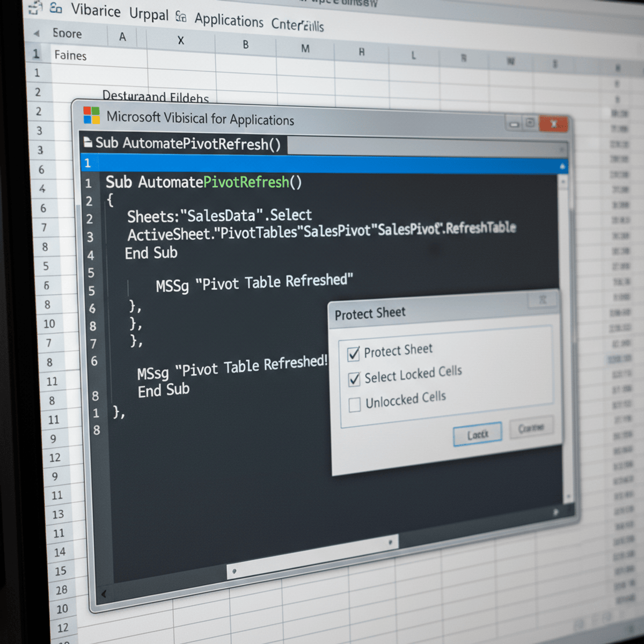644x644 pixels.
Task: Enable the Unlocked Cells checkbox
Action: coord(354,404)
